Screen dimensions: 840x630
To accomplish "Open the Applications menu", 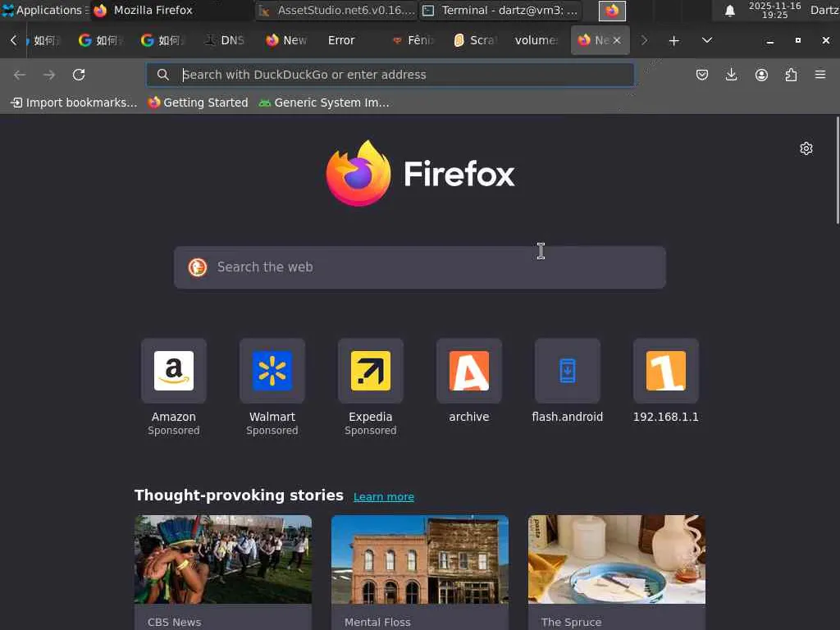I will click(45, 10).
